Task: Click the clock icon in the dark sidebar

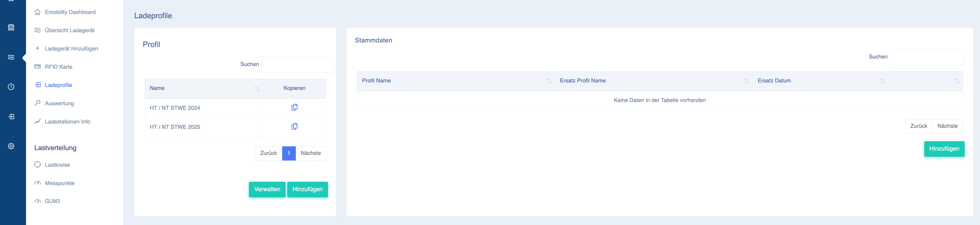Action: pos(11,87)
